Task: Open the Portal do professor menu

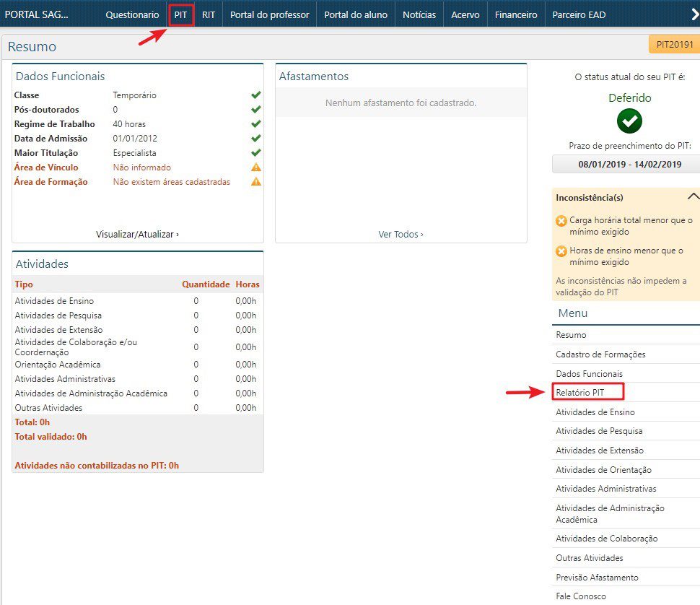Action: point(269,14)
